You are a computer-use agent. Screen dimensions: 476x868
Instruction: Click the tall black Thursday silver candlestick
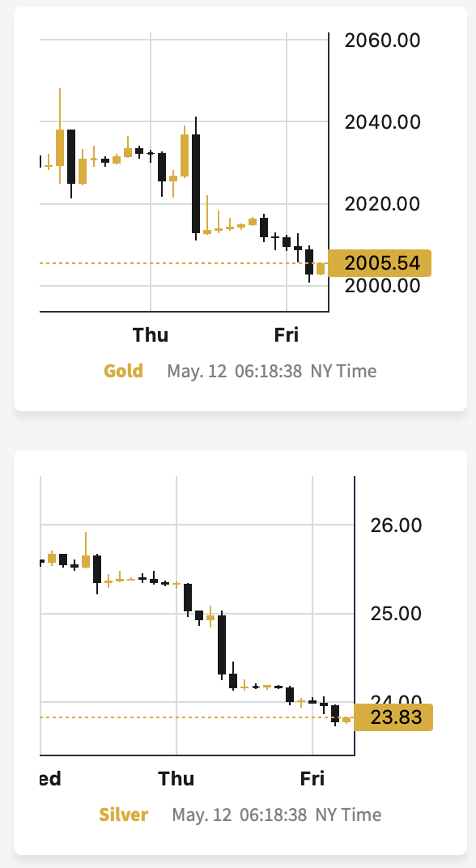click(x=222, y=645)
